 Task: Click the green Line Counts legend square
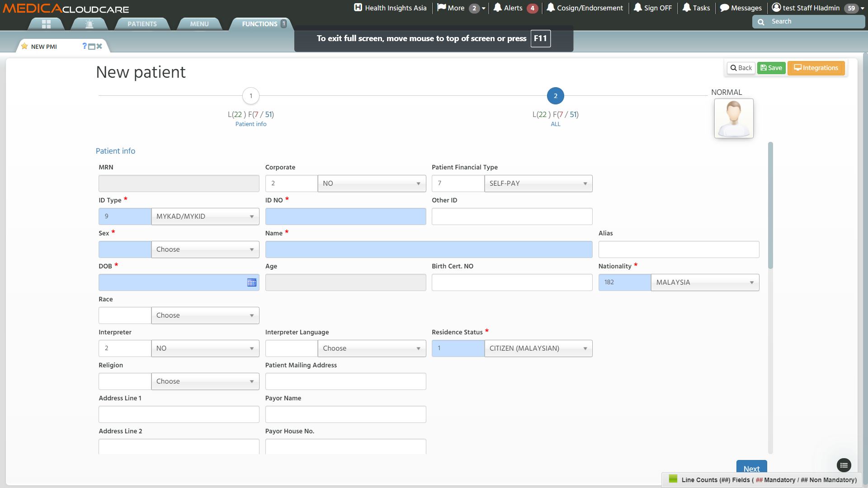pos(673,479)
